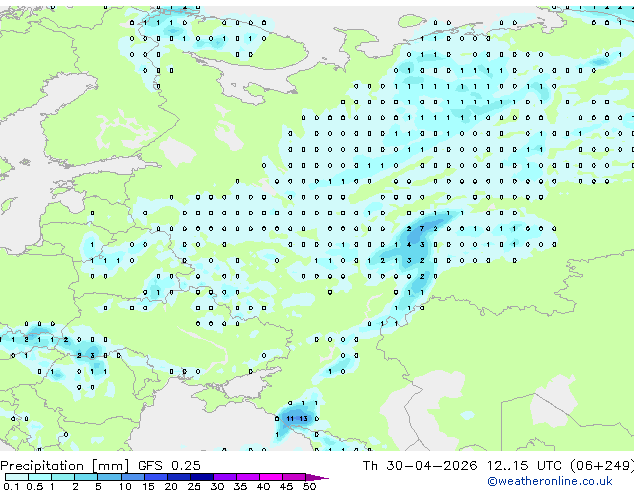Click the weatheronline.co.uk copyright link

550,481
